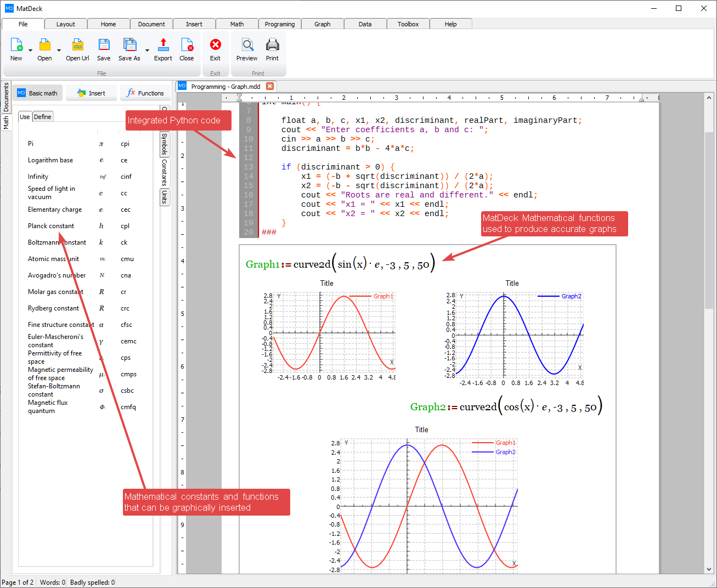The height and width of the screenshot is (588, 717).
Task: Open the Functions panel
Action: (145, 93)
